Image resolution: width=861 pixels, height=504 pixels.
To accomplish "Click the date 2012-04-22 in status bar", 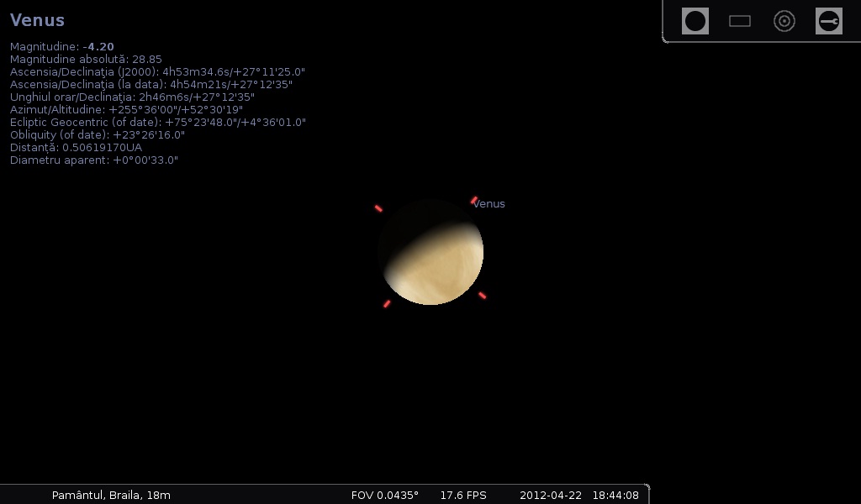I will click(x=550, y=495).
